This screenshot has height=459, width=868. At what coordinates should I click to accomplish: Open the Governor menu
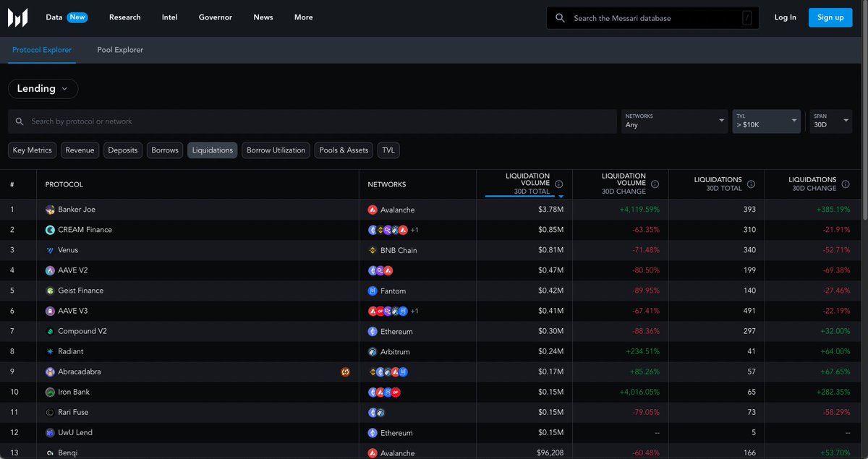[216, 17]
